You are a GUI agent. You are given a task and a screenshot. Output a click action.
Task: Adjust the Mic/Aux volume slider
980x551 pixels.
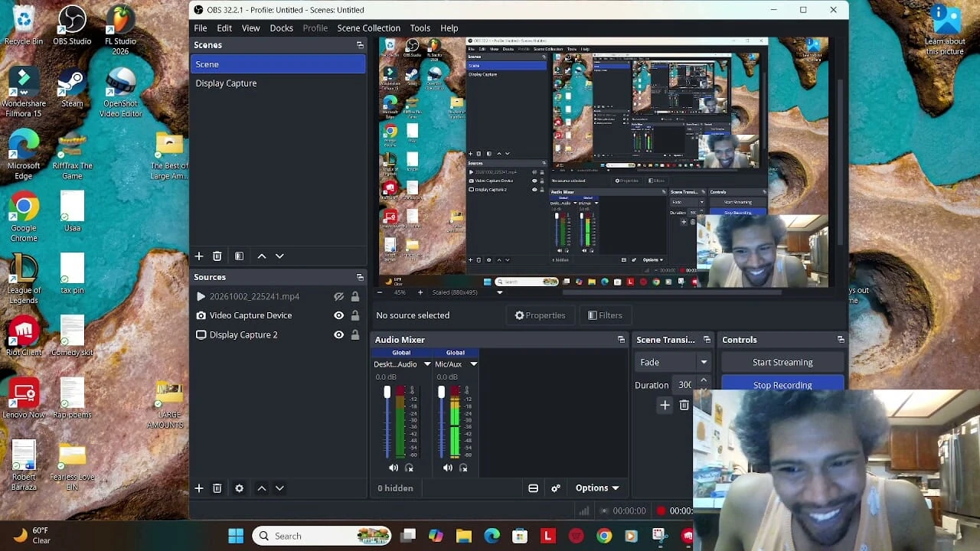point(442,393)
